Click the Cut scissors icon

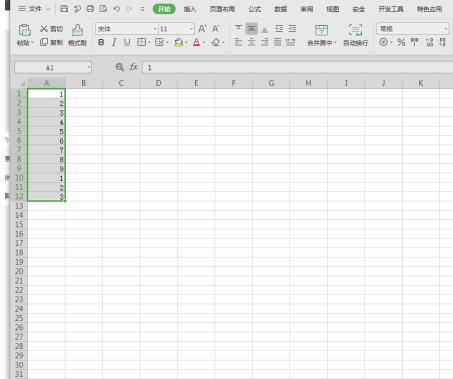pyautogui.click(x=44, y=29)
